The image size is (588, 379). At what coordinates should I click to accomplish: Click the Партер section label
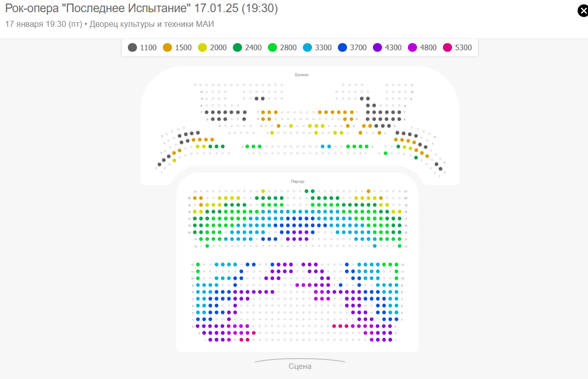(x=298, y=182)
